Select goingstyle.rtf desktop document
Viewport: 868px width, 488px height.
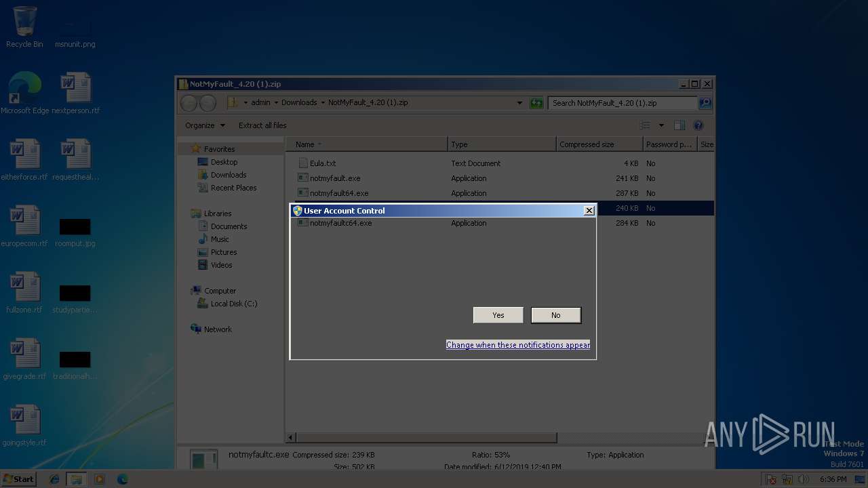(x=24, y=426)
